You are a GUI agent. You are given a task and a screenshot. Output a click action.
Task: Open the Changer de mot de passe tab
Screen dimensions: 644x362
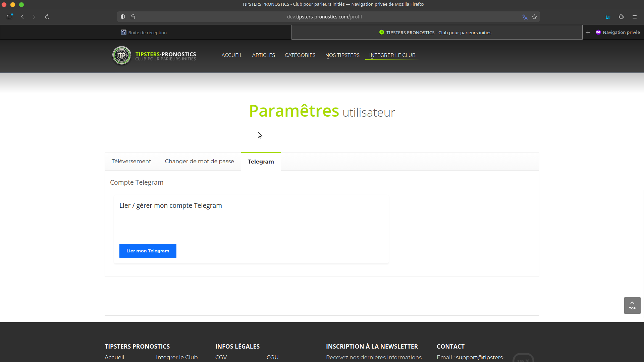[x=199, y=162]
